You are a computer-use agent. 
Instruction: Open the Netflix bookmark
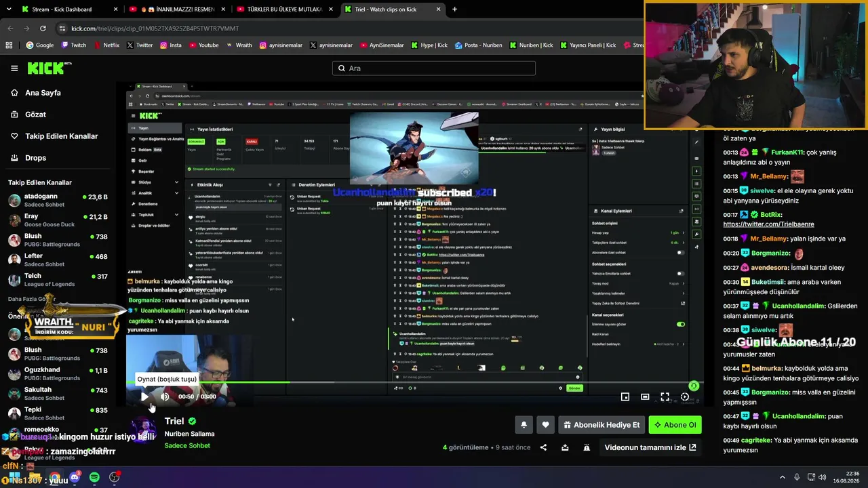click(x=106, y=45)
